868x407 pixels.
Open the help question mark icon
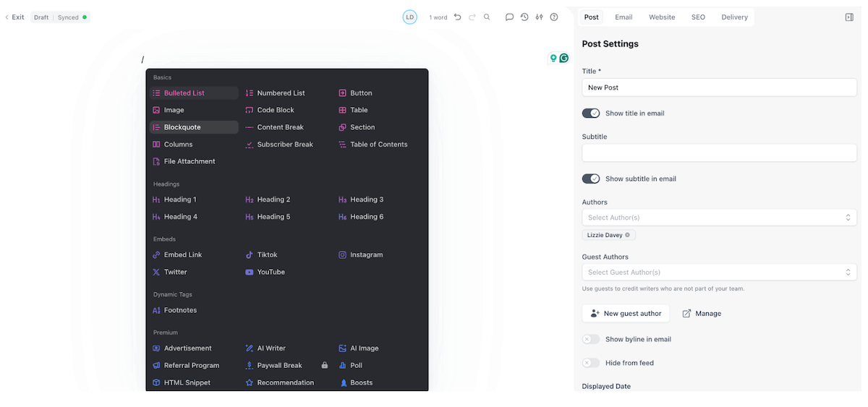coord(554,17)
